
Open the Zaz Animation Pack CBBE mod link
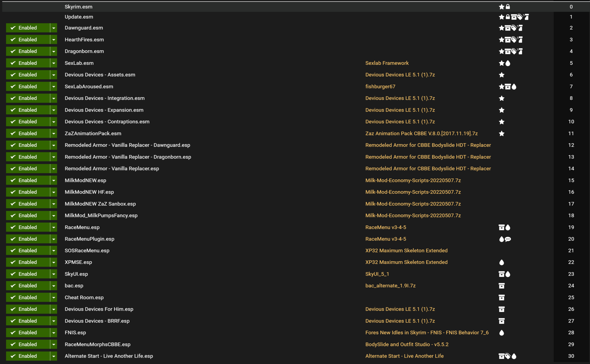pos(421,134)
